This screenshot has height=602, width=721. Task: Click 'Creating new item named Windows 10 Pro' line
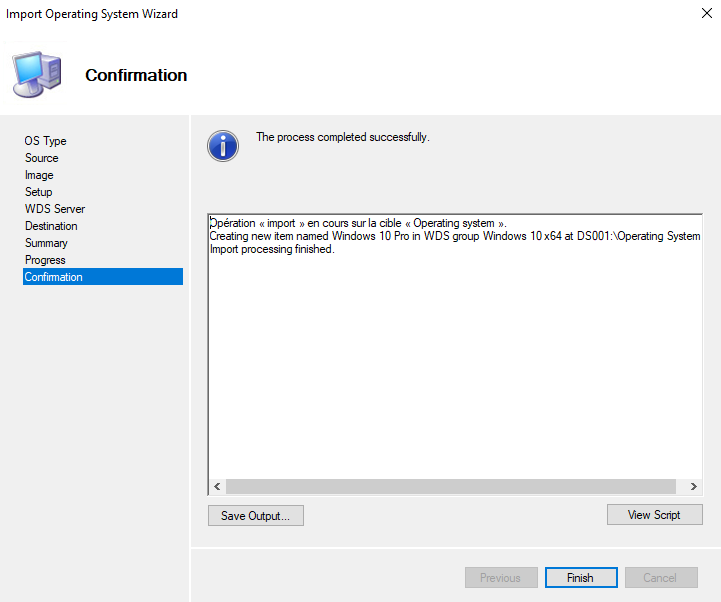pyautogui.click(x=455, y=236)
